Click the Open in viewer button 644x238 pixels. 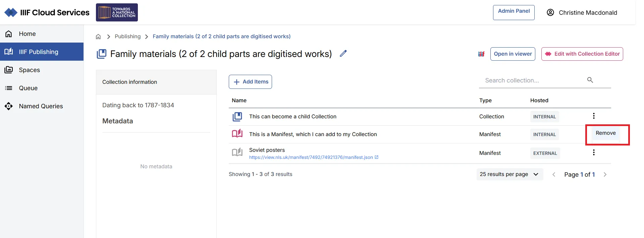pos(513,54)
